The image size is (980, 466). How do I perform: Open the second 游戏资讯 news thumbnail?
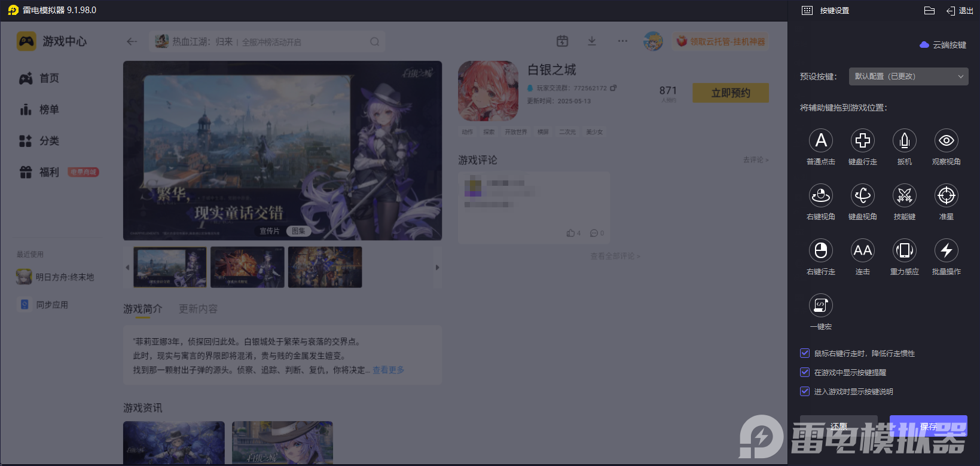[282, 443]
